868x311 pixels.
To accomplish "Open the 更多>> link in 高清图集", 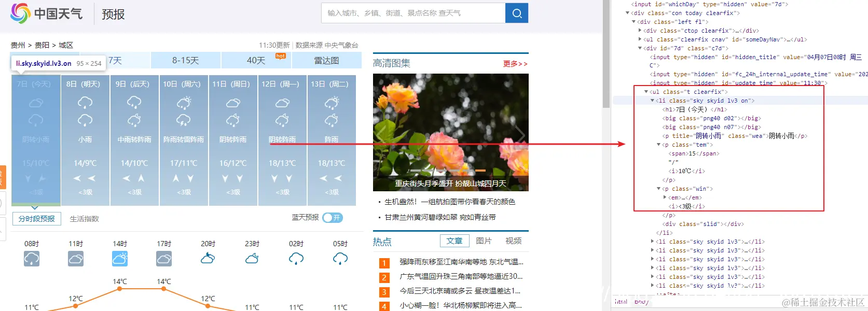I will pyautogui.click(x=515, y=64).
